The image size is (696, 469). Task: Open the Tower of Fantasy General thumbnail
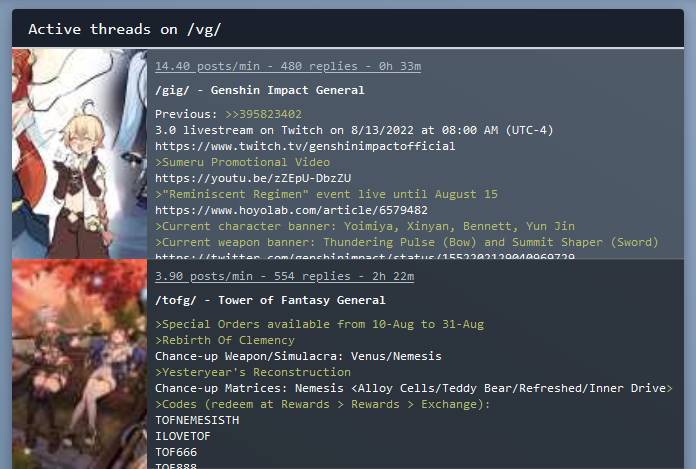point(79,364)
